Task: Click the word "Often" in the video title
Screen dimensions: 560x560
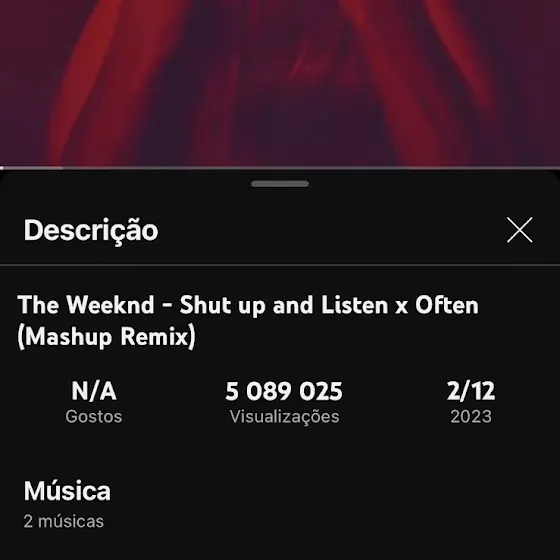Action: (447, 305)
